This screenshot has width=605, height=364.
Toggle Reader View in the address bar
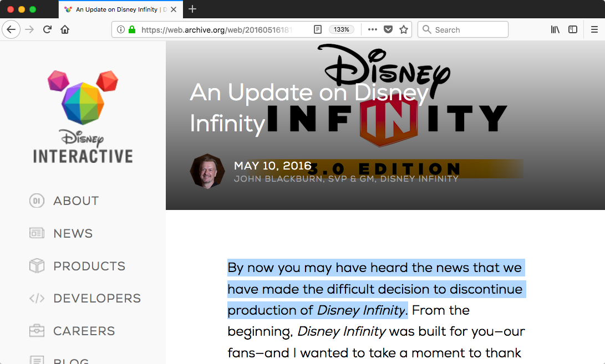click(318, 29)
